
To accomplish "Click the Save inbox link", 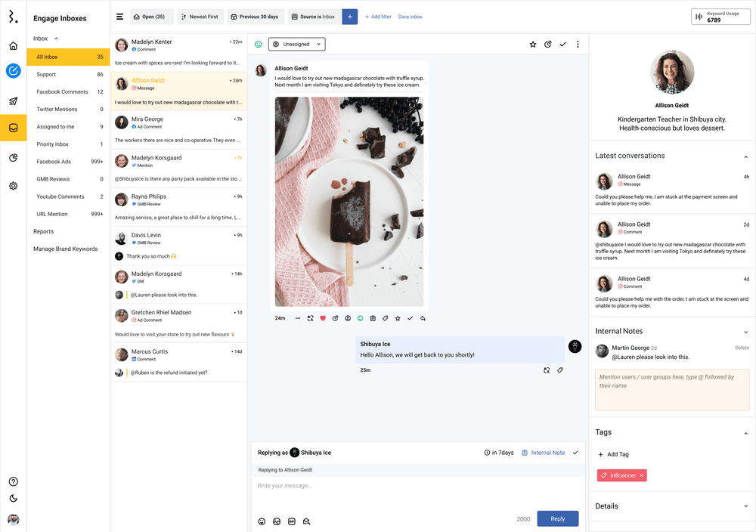I will click(x=410, y=17).
